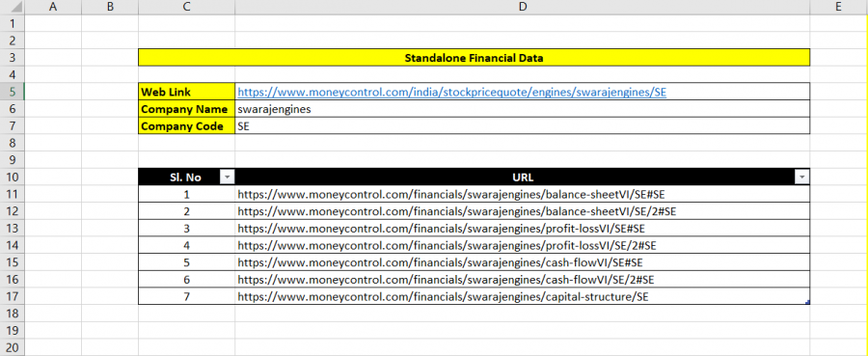Select the capital-structure/SE URL cell
868x356 pixels.
pos(522,296)
